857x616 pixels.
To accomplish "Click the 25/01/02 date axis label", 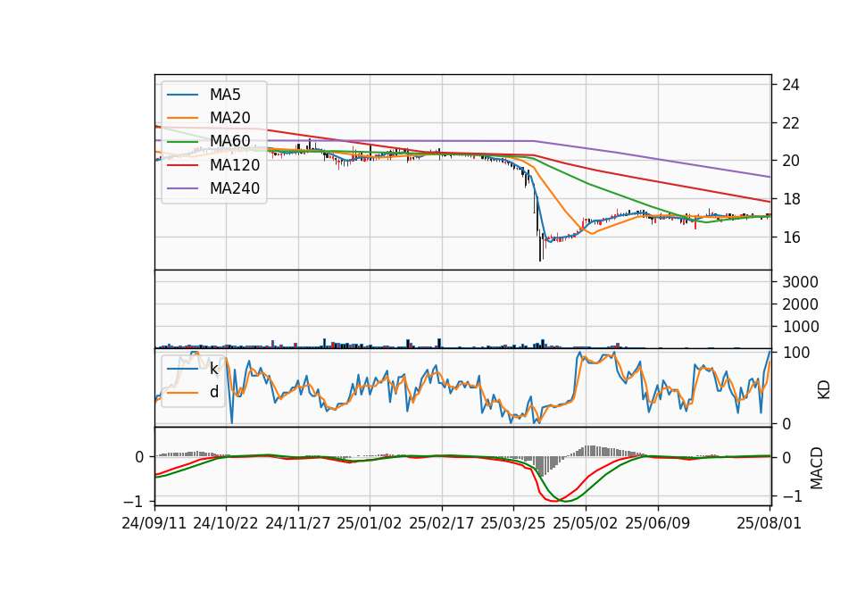I will tap(370, 523).
